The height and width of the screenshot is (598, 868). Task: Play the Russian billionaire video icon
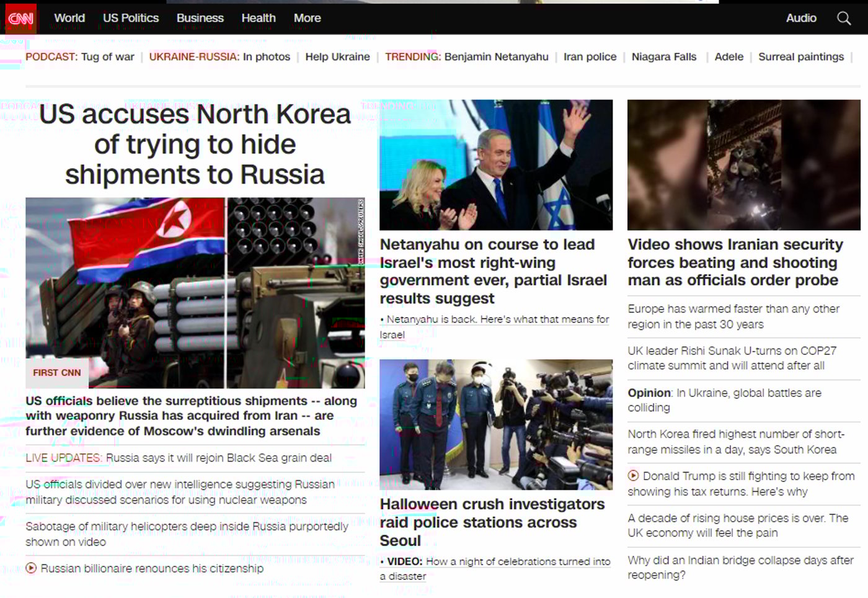coord(31,568)
